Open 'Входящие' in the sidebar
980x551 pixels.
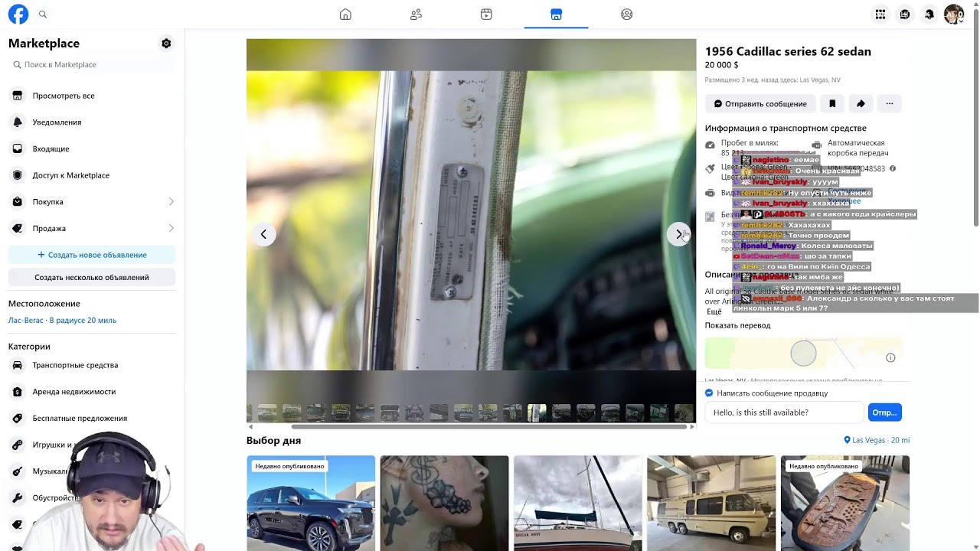[x=92, y=148]
